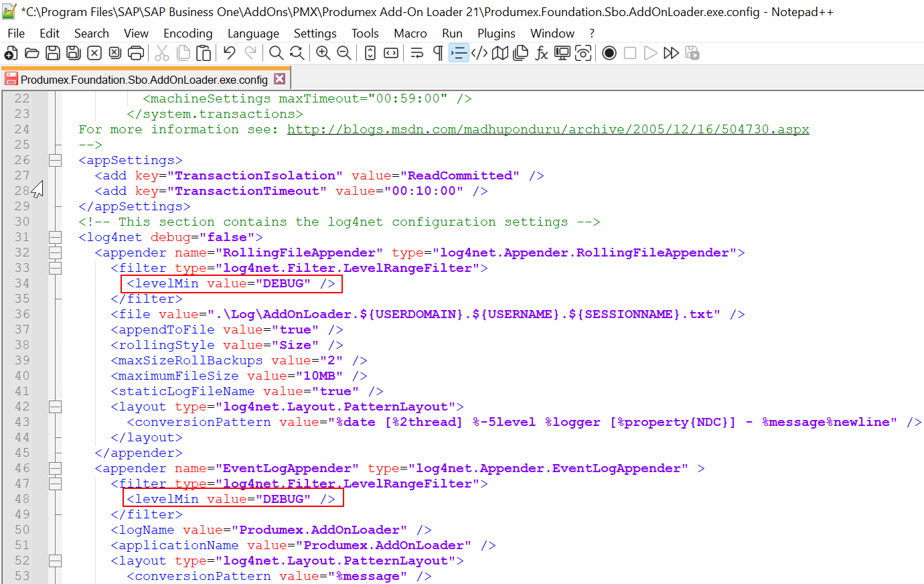Click line number 36 in margin

[x=22, y=314]
